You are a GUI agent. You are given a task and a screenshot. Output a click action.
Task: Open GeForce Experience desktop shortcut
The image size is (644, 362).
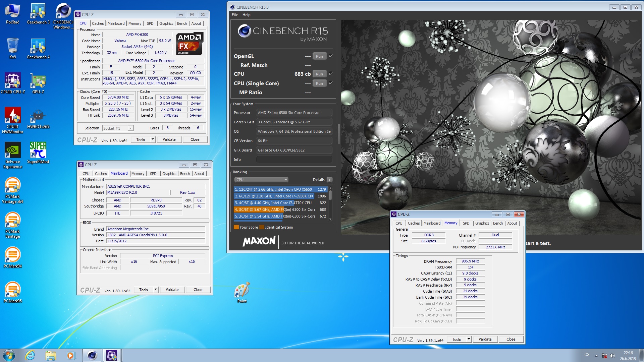pyautogui.click(x=12, y=155)
